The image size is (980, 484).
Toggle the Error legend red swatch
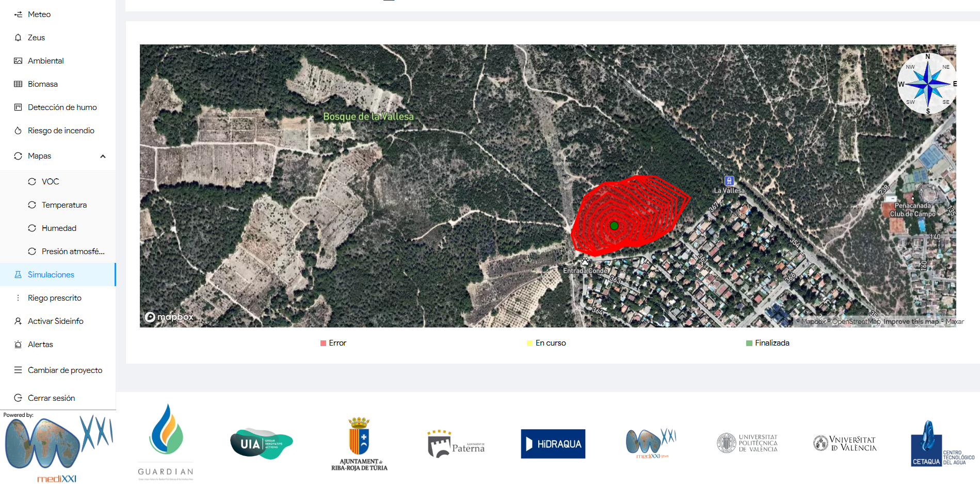pyautogui.click(x=323, y=344)
